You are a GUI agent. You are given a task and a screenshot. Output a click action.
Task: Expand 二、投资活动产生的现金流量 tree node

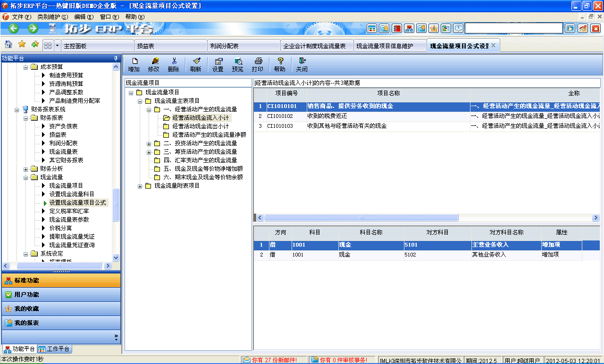point(149,145)
